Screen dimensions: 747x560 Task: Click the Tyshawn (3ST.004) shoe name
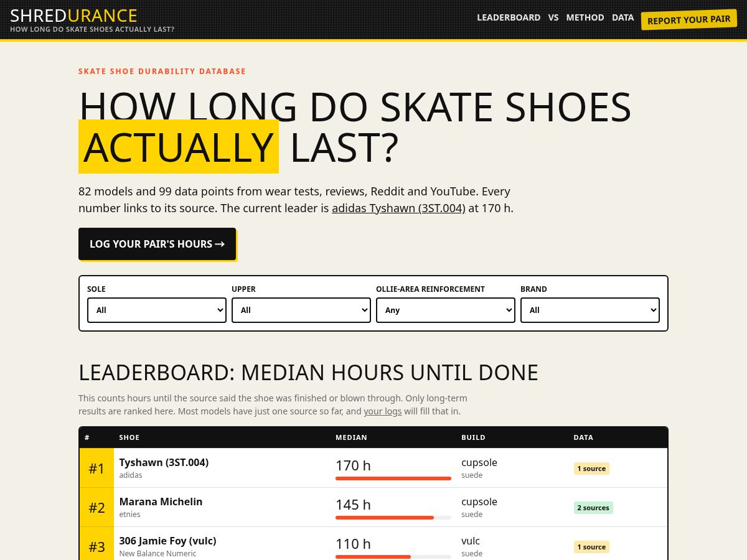click(x=164, y=462)
